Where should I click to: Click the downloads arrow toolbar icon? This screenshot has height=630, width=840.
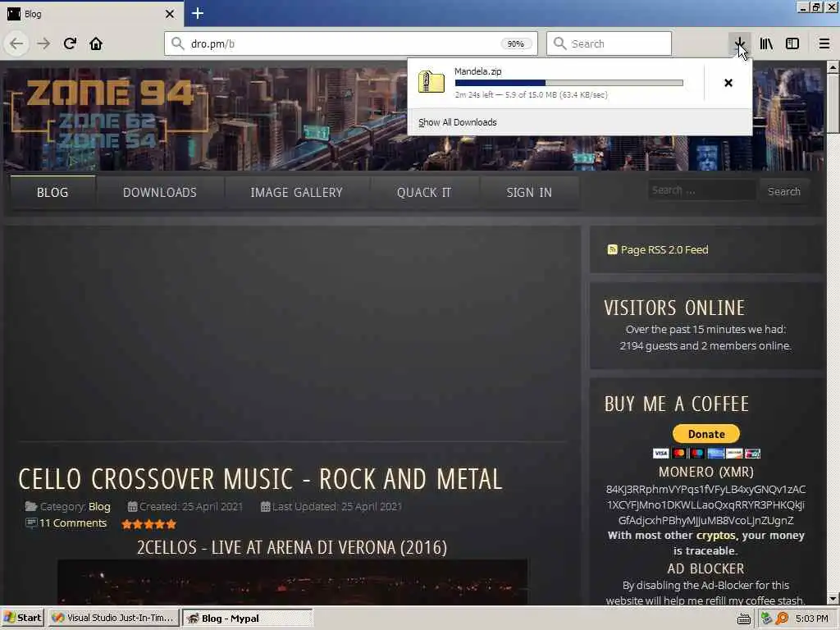coord(739,43)
